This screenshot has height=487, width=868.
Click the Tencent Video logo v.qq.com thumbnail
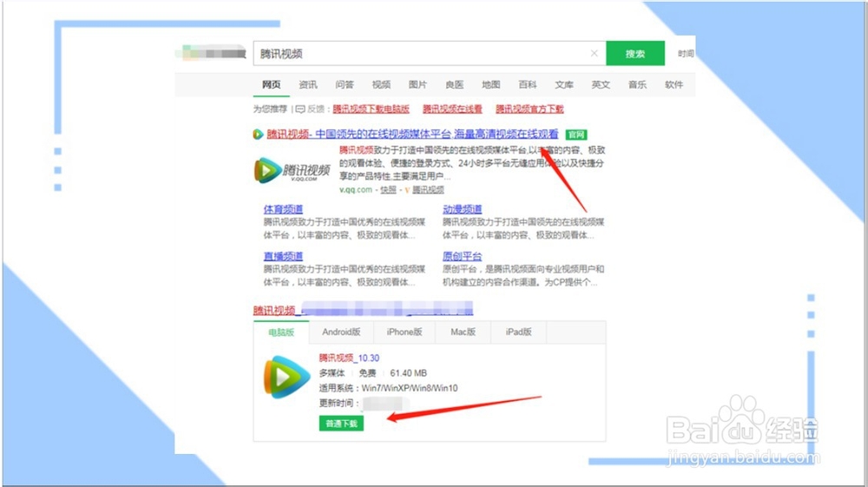(293, 170)
